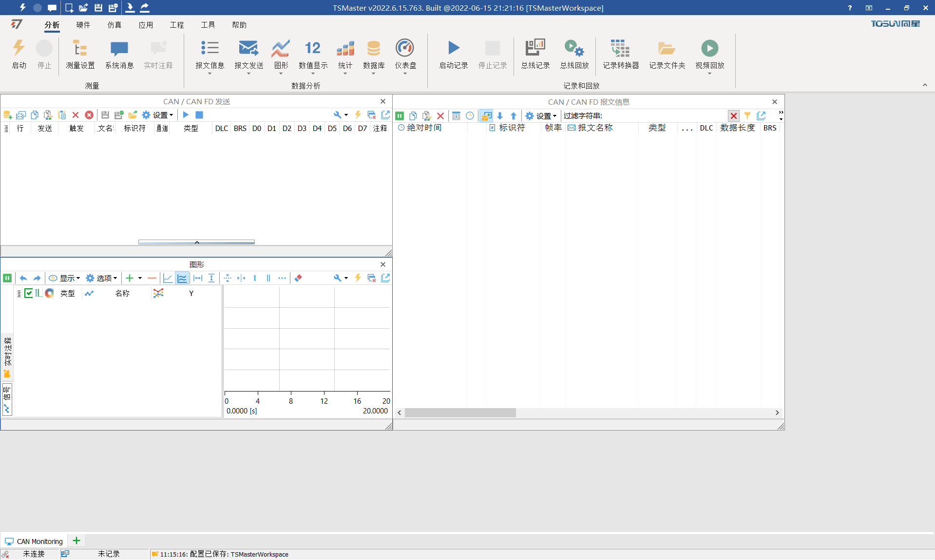Open 总线记录 bus logging
The image size is (935, 560).
pyautogui.click(x=535, y=54)
